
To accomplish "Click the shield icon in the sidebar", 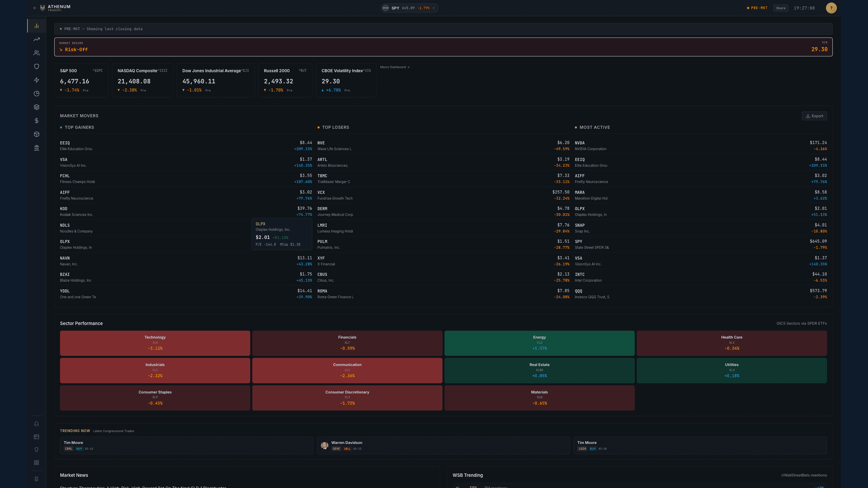I will [x=36, y=66].
